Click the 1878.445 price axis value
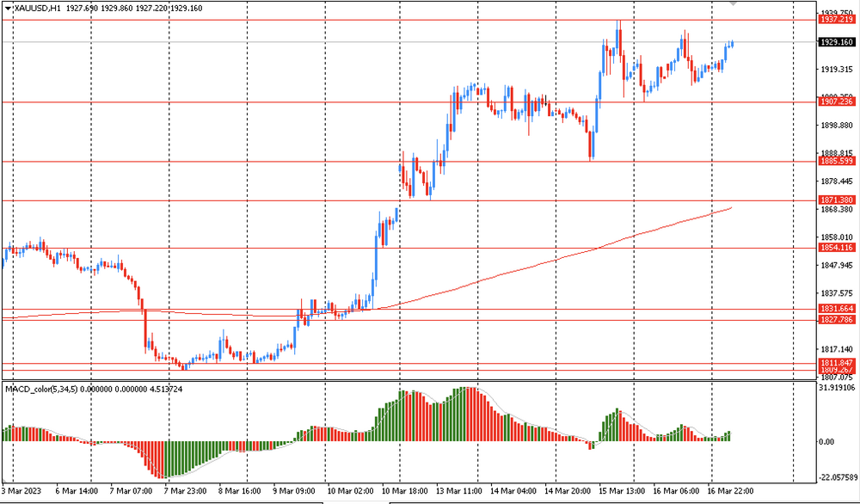Screen dimensions: 860x504 tap(837, 181)
